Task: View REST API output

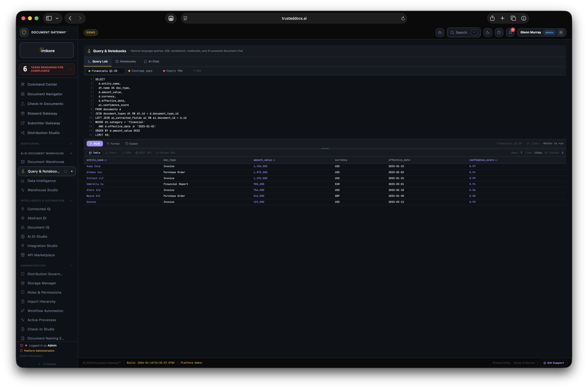Action: [143, 153]
